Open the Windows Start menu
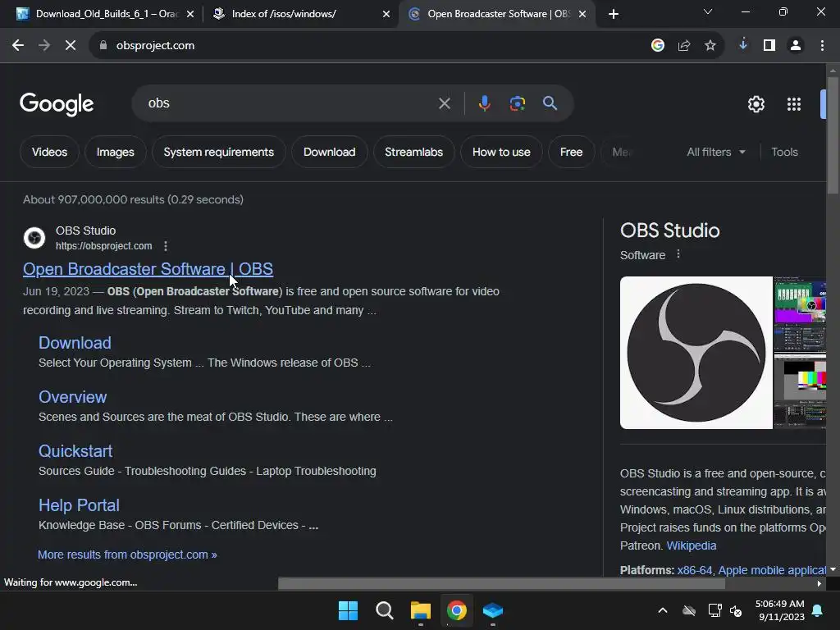This screenshot has height=630, width=840. click(348, 610)
